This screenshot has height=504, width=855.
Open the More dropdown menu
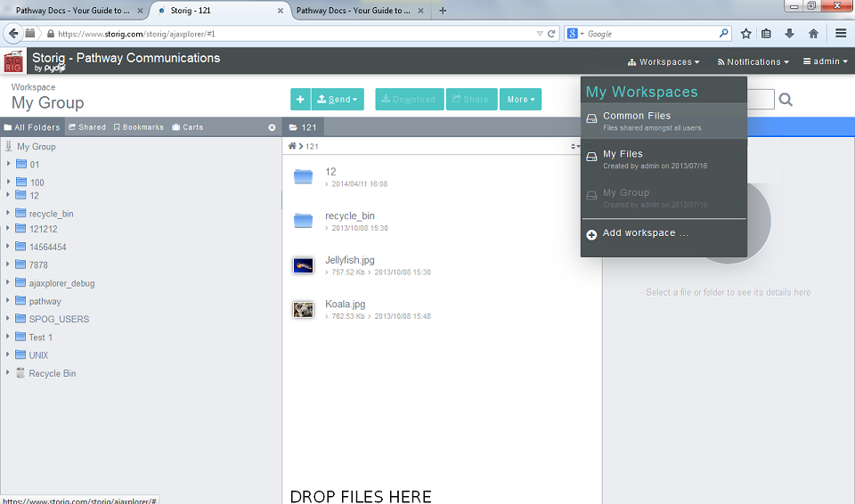(521, 99)
